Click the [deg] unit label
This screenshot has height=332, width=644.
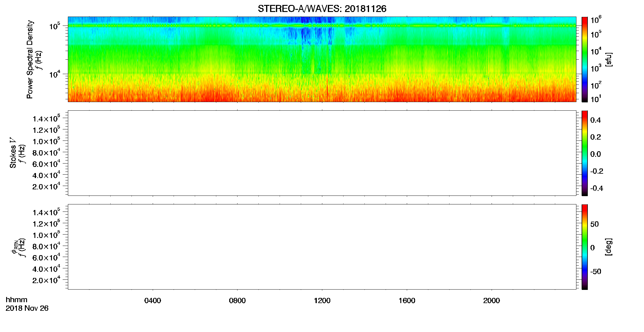point(608,247)
